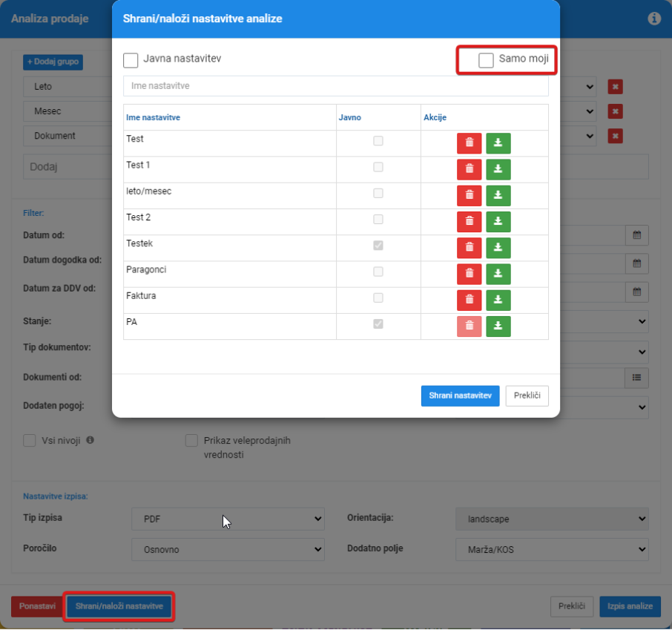Image resolution: width=672 pixels, height=630 pixels.
Task: Open the Dodatno polje Marža/KOS dropdown
Action: pos(552,549)
